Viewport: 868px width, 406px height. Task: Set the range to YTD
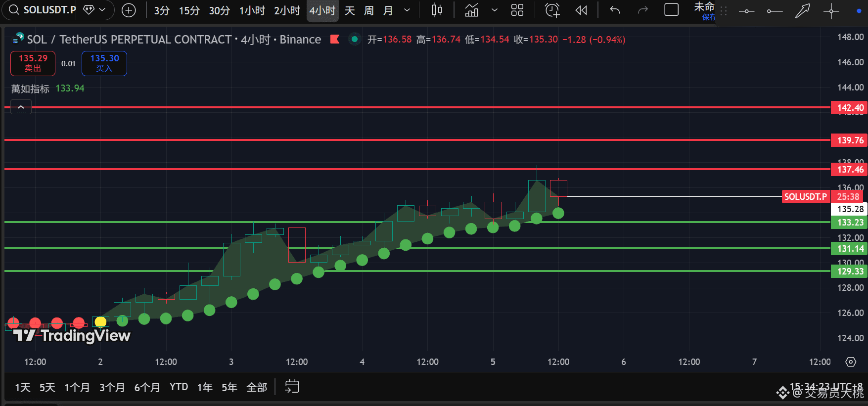(x=179, y=387)
